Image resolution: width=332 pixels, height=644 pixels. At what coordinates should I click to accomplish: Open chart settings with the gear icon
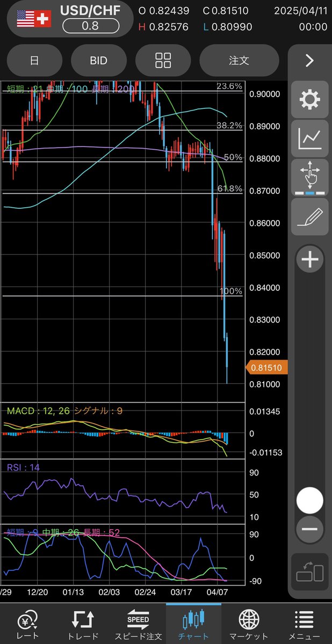pyautogui.click(x=309, y=100)
